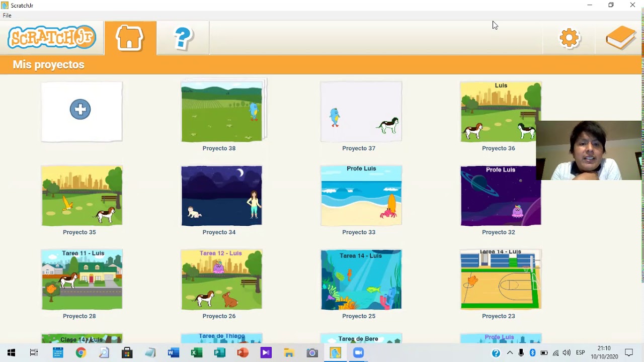The height and width of the screenshot is (362, 644).
Task: Create a new project with plus card
Action: 82,112
